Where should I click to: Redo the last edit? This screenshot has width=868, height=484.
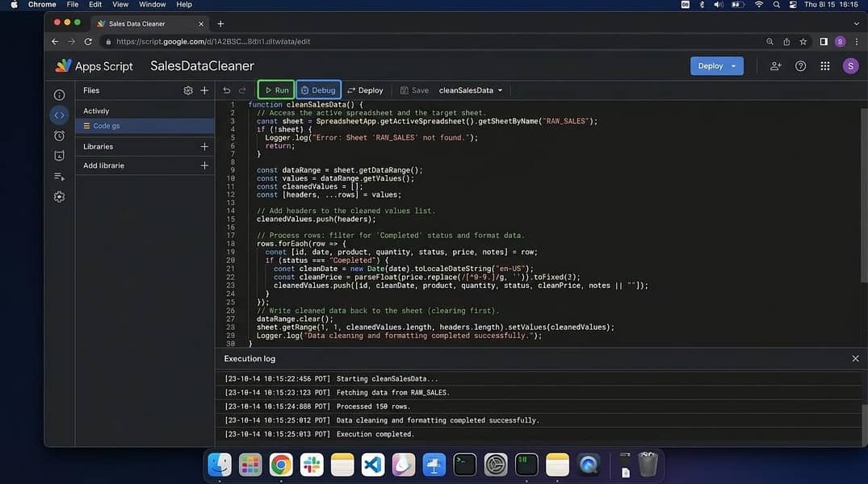click(242, 90)
